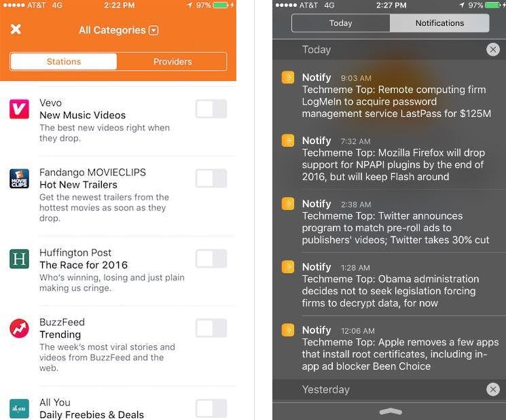This screenshot has height=420, width=506.
Task: Tap the Hot New Trailers title
Action: (78, 185)
